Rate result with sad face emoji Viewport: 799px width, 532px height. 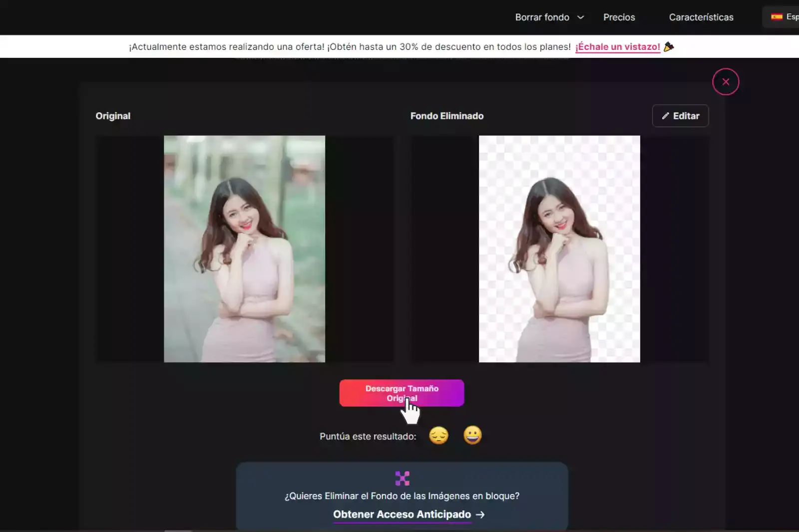[439, 436]
